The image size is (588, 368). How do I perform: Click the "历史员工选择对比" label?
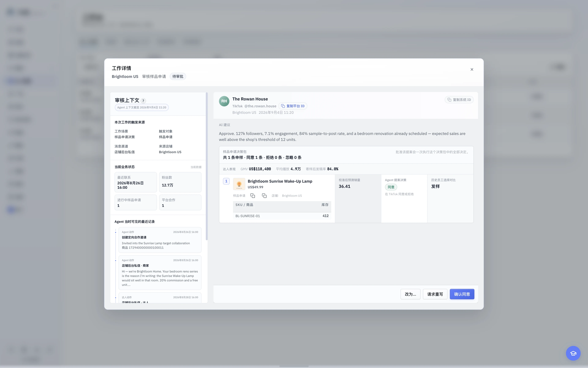pos(443,180)
